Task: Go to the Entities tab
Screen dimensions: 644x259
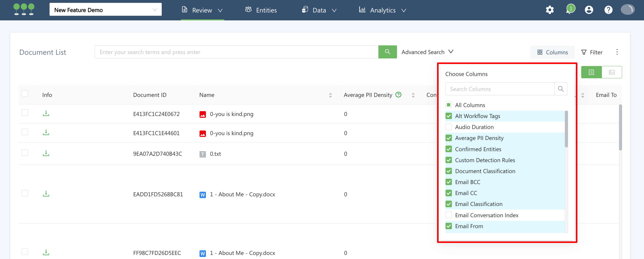Action: (x=261, y=10)
